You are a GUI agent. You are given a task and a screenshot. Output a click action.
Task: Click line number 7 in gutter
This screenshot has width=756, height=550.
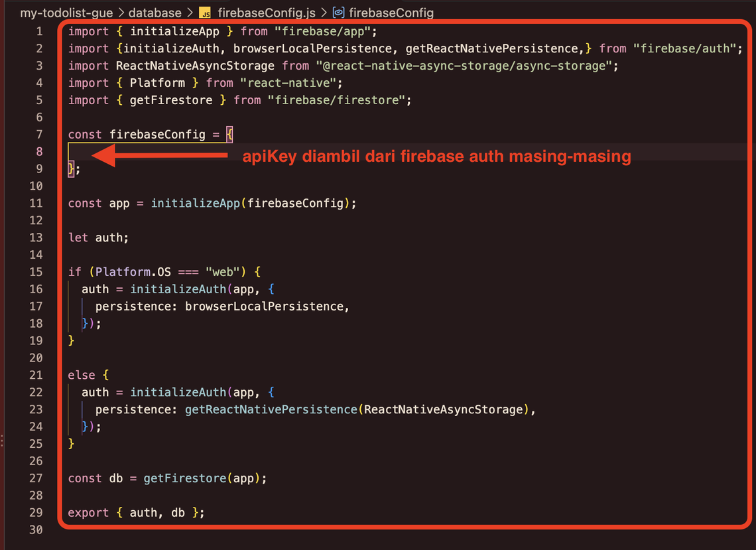[x=39, y=135]
